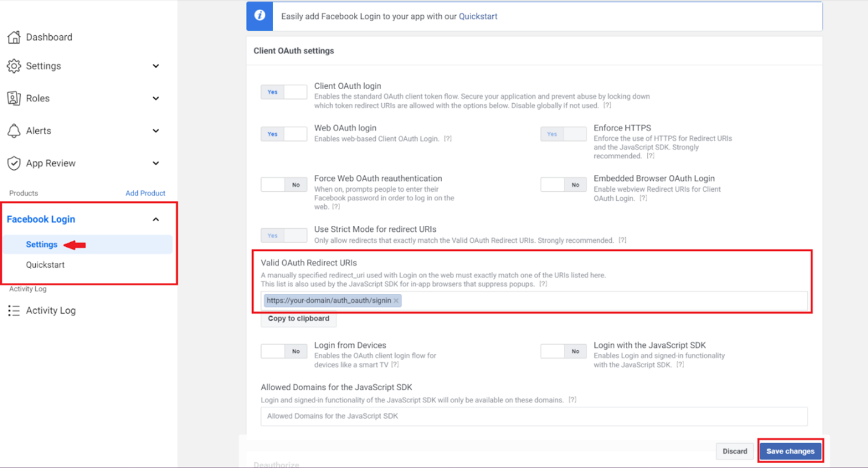Click the Copy to clipboard button

299,319
